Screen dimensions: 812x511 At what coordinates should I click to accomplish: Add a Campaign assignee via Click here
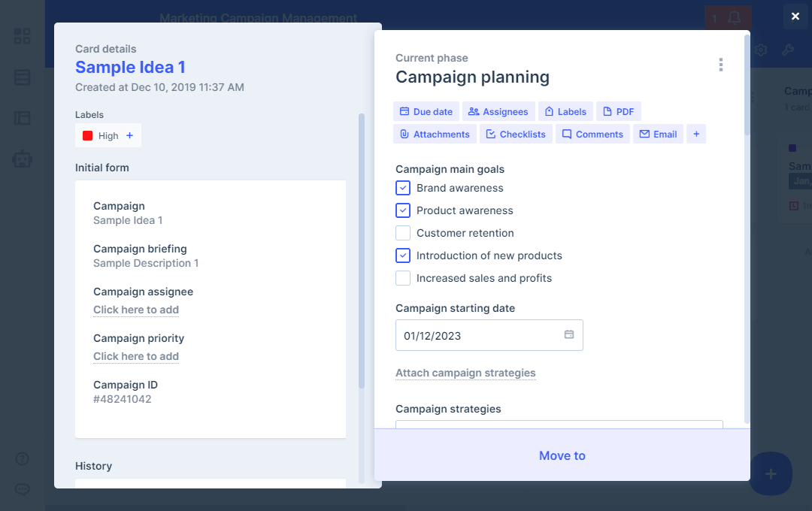(136, 310)
